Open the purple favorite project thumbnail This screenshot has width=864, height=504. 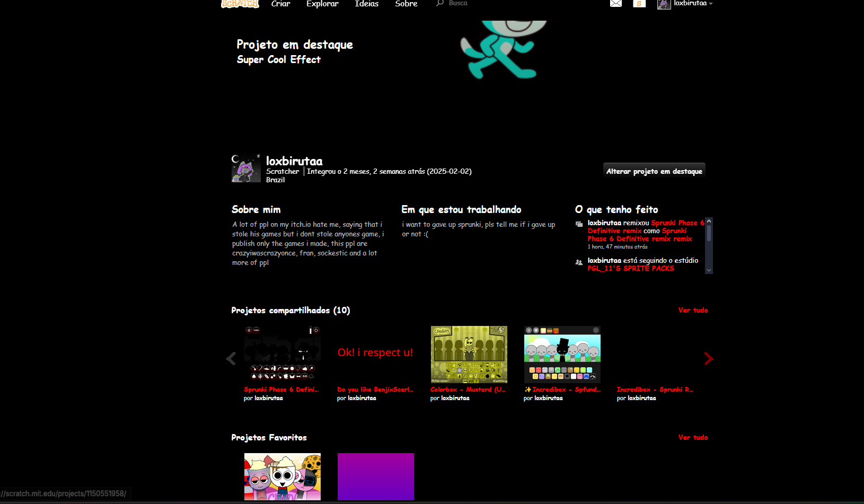(x=376, y=476)
